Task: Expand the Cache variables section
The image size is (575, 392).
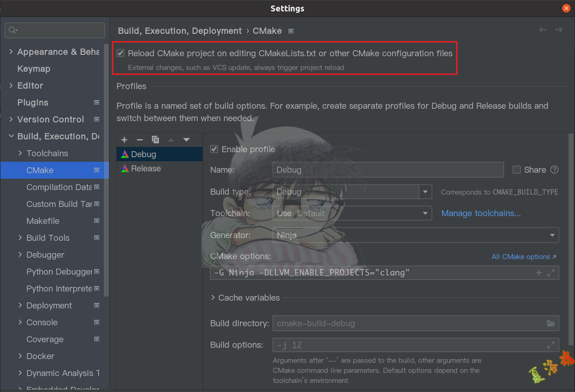Action: [213, 297]
